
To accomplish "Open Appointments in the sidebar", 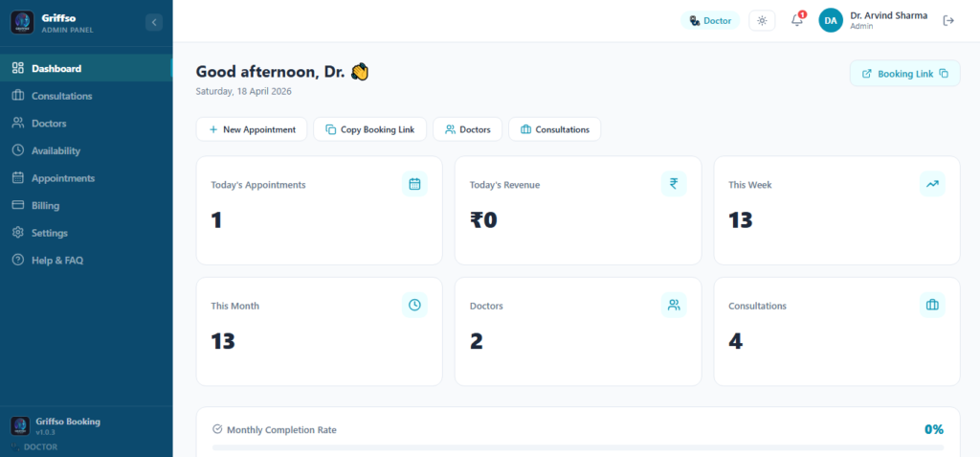I will pyautogui.click(x=62, y=178).
